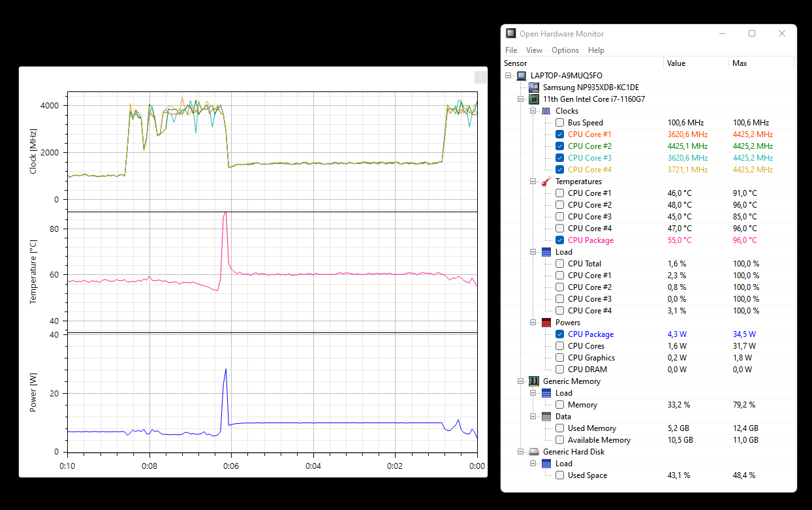Screen dimensions: 812x510
Task: Click the Generic Memory chip icon
Action: pos(534,381)
